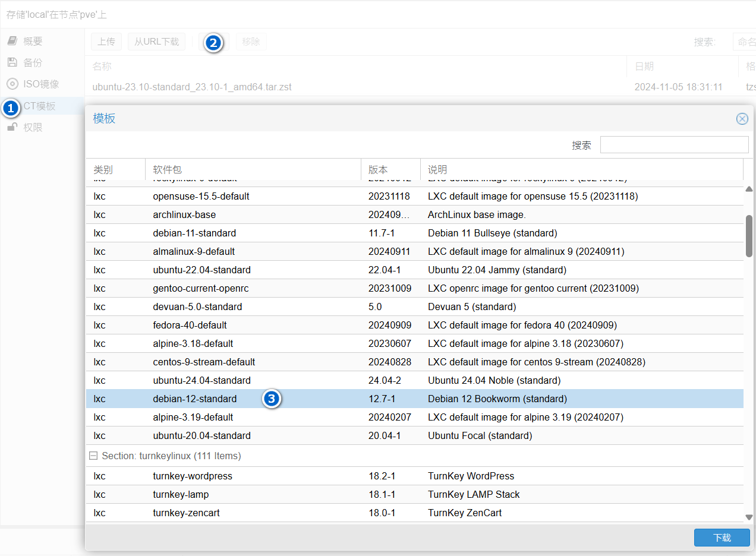
Task: Select the alpine-3.19-default template
Action: [x=414, y=417]
